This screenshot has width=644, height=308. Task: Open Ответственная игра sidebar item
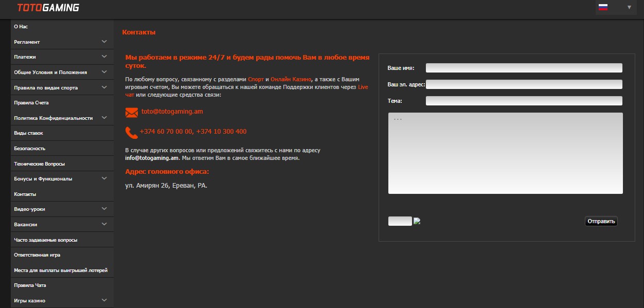(x=62, y=255)
